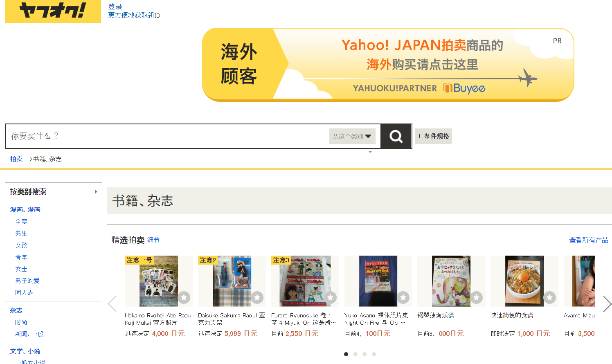Open the Buyee overseas customers banner
Screen dimensions: 612x364
coord(388,65)
